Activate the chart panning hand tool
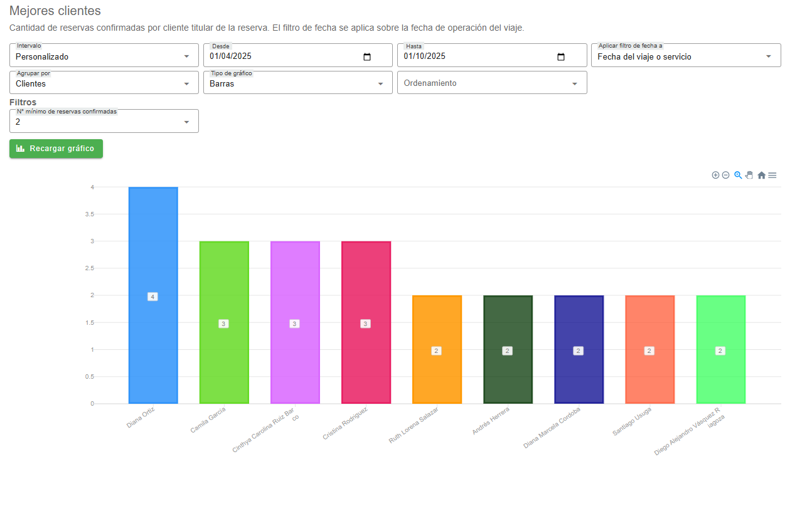The image size is (812, 516). pyautogui.click(x=749, y=176)
